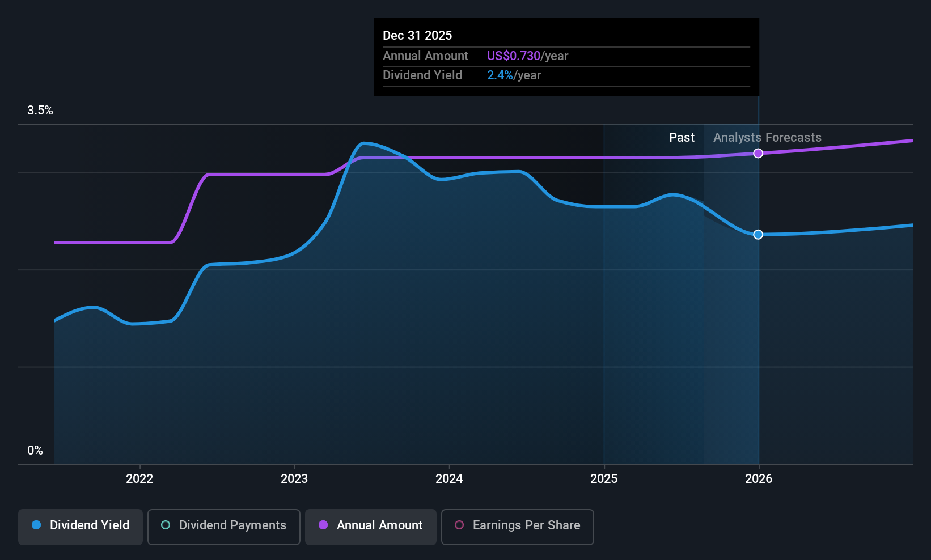Image resolution: width=931 pixels, height=560 pixels.
Task: Click the Past region label
Action: point(682,138)
